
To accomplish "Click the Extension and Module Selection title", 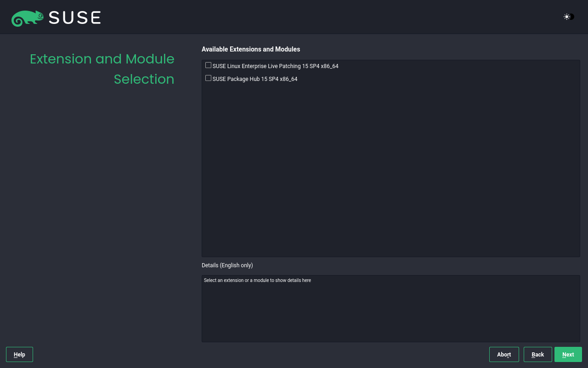I will point(102,69).
